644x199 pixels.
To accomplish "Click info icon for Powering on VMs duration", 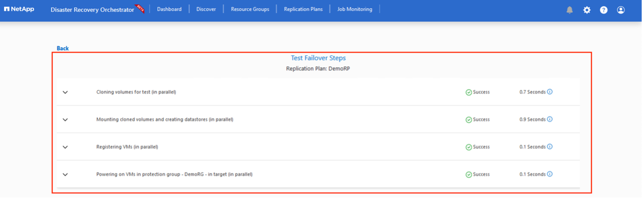I will pos(550,174).
